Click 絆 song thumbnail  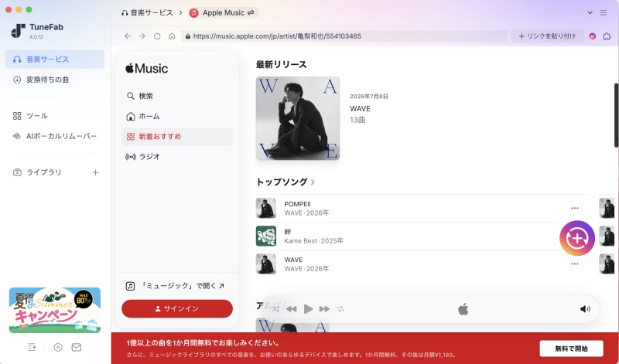click(x=266, y=236)
